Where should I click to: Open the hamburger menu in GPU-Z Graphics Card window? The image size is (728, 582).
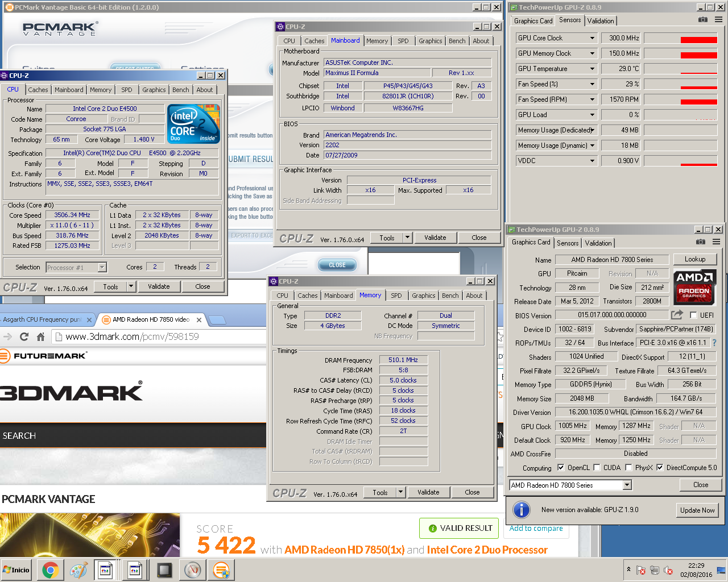716,242
